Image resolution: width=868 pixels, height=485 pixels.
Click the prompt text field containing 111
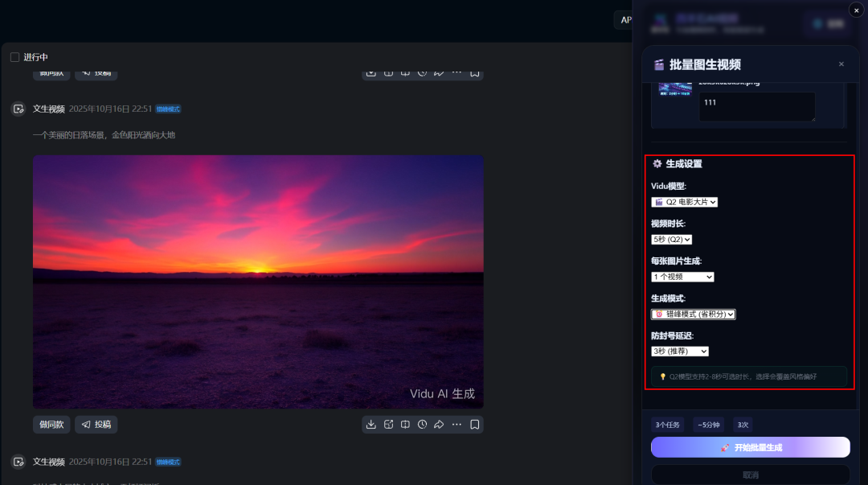coord(756,107)
